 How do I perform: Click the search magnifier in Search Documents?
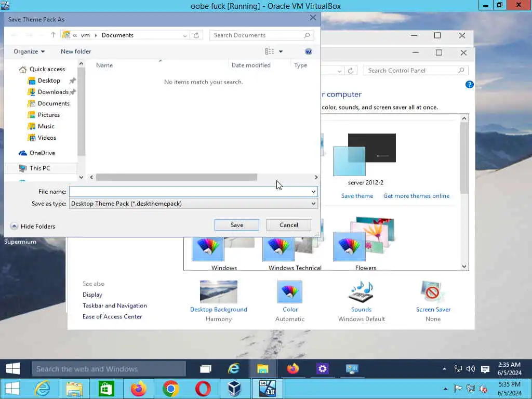tap(307, 35)
